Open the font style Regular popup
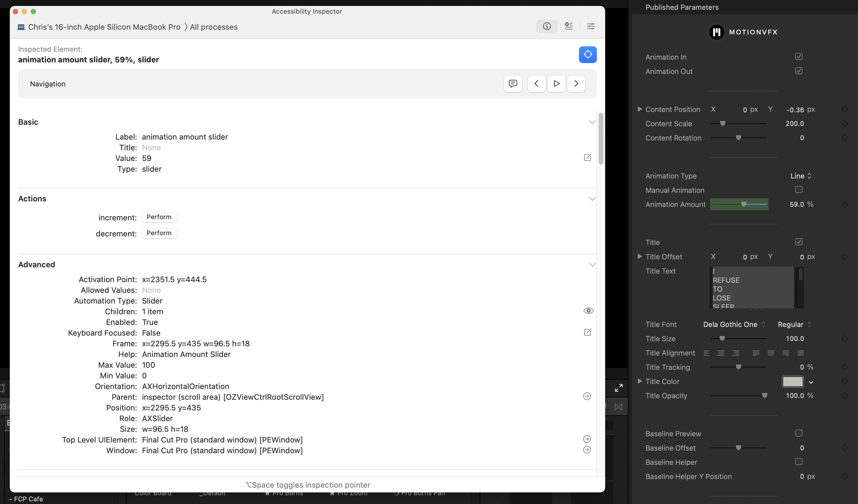Screen dimensions: 858x504 click(x=794, y=325)
